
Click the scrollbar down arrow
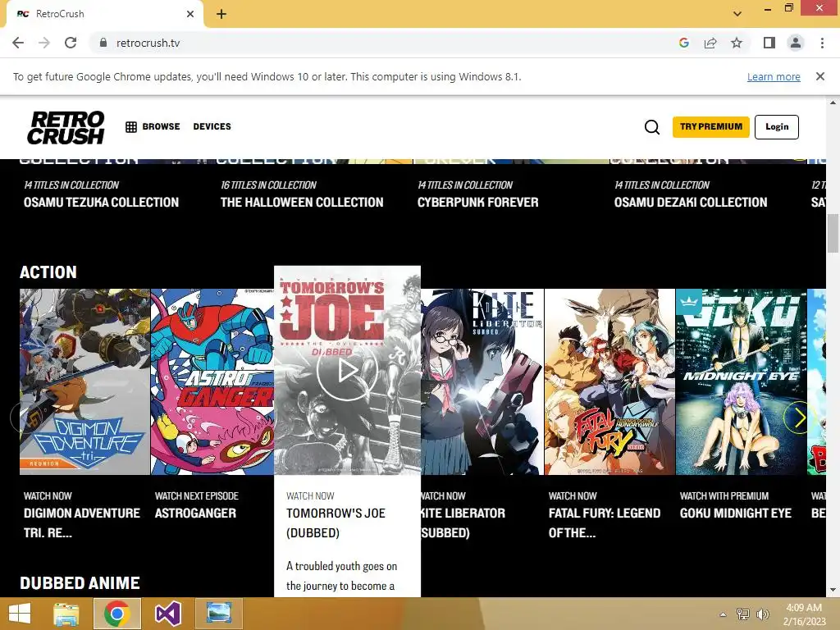[x=833, y=590]
